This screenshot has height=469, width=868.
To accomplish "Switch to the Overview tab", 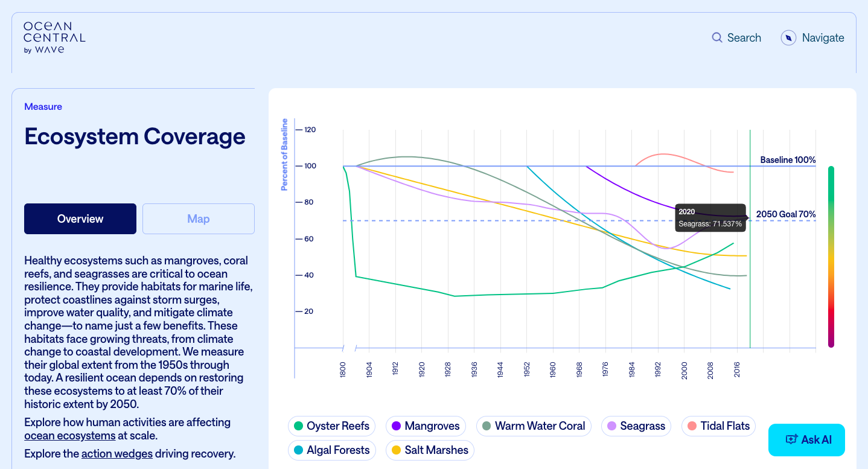I will click(x=80, y=219).
